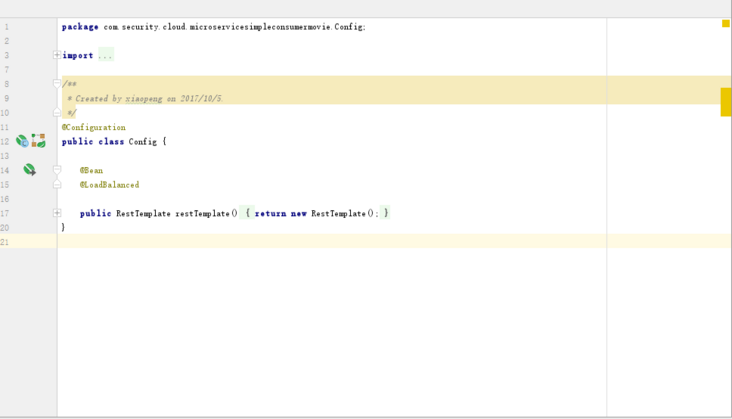Click the Spring bean gutter icon beside class Config

coord(22,141)
